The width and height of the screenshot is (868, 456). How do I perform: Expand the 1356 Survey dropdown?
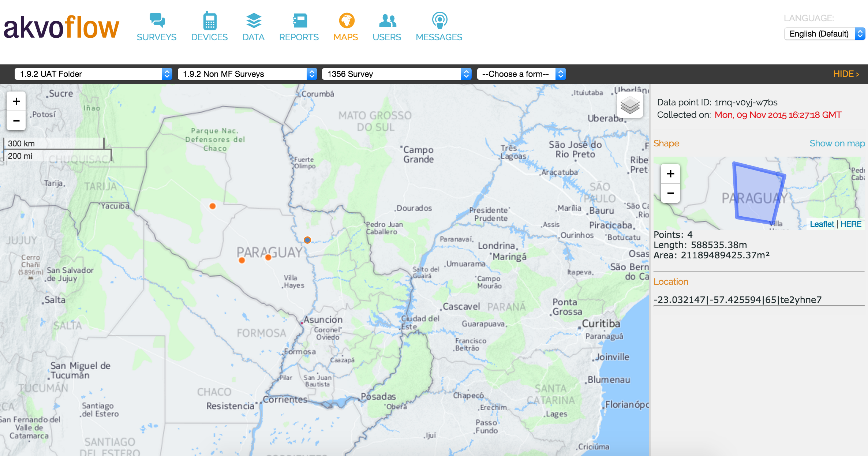(396, 74)
